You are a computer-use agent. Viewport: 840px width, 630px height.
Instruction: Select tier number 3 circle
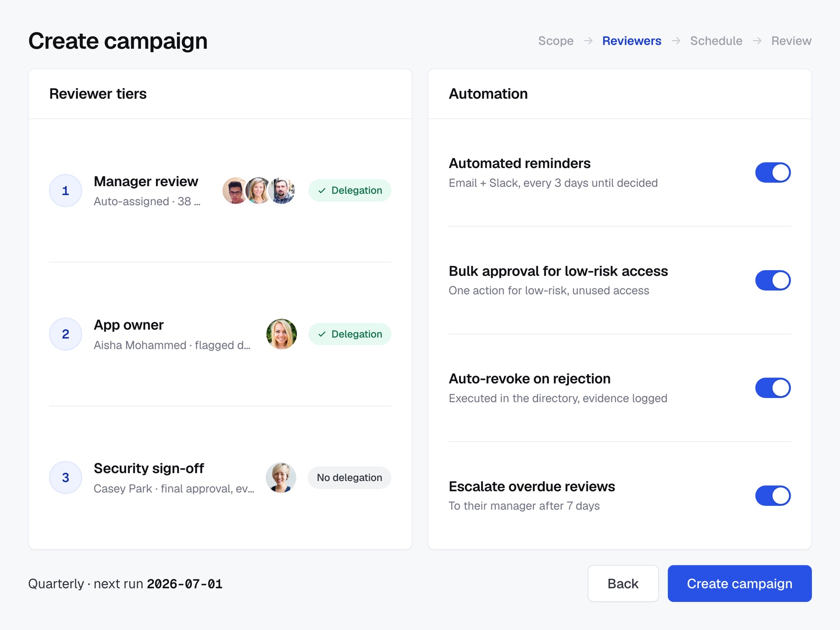click(65, 477)
